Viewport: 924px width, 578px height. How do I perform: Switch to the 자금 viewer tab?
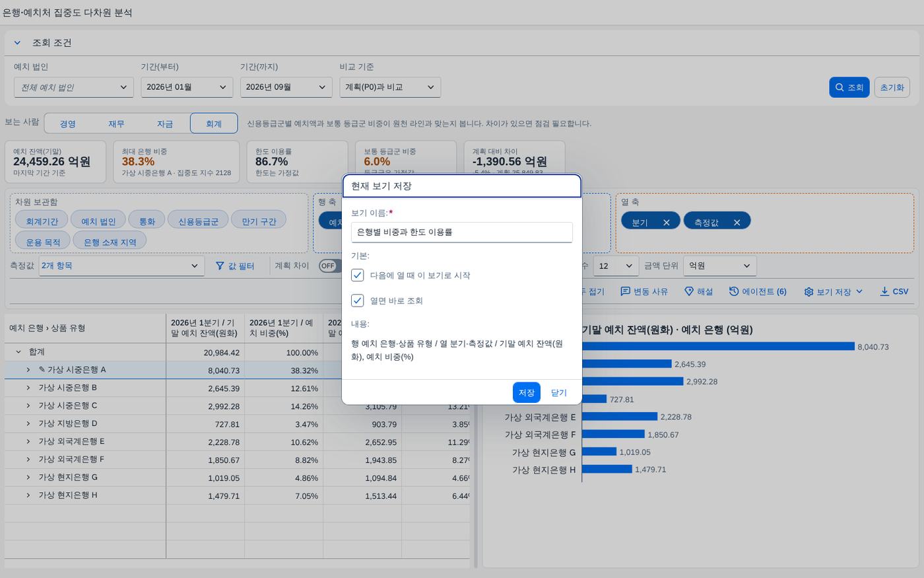coord(165,124)
